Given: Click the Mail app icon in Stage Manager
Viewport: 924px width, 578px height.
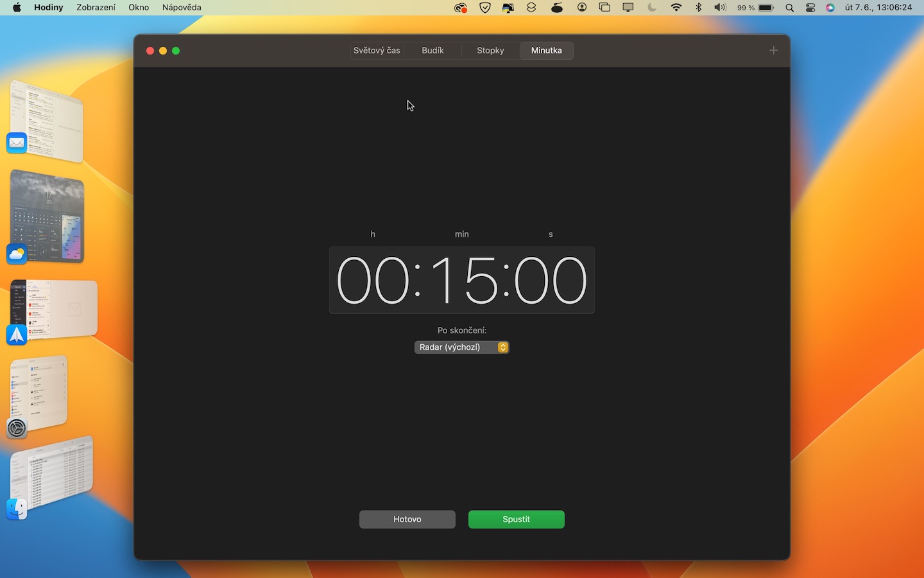Looking at the screenshot, I should (17, 143).
